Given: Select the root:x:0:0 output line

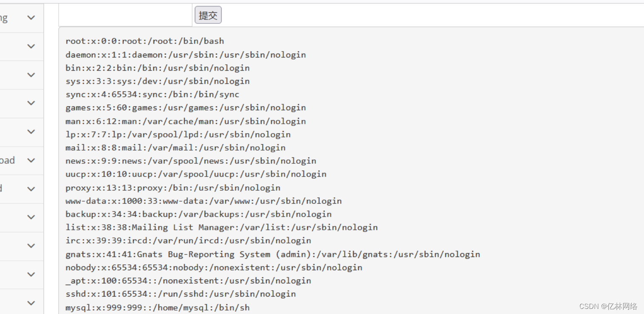Looking at the screenshot, I should point(145,41).
